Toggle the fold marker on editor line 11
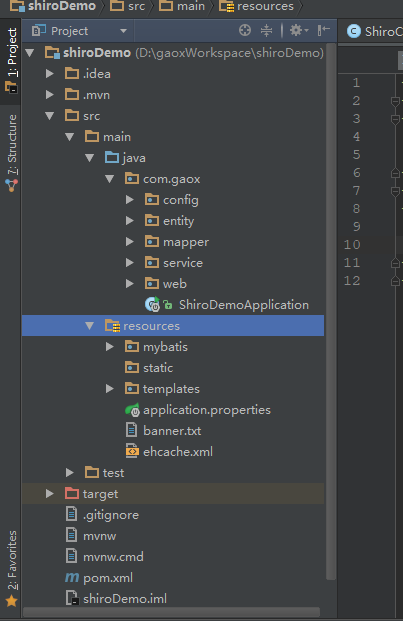This screenshot has height=621, width=403. click(x=395, y=263)
